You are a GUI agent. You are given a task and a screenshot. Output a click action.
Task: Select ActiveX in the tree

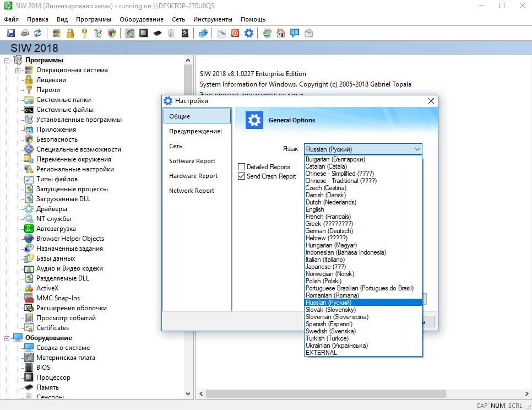[47, 288]
